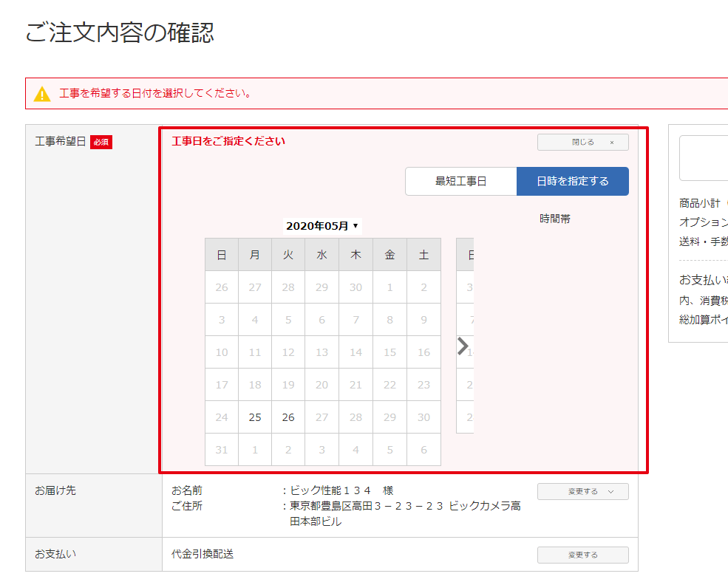The height and width of the screenshot is (582, 728).
Task: Click the next-month arrow chevron in the calendar
Action: tap(464, 347)
